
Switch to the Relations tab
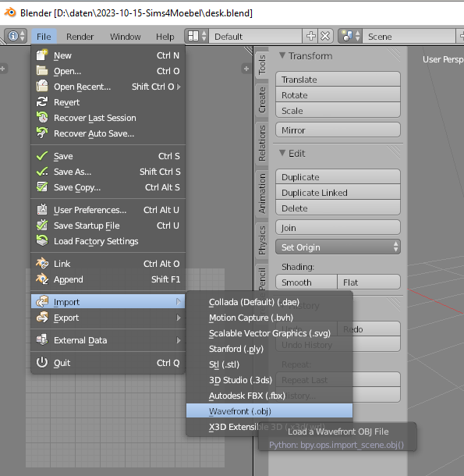tap(262, 143)
